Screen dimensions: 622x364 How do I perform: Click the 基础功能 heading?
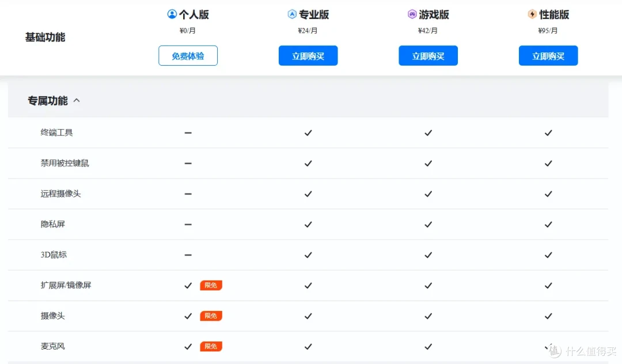pyautogui.click(x=45, y=37)
